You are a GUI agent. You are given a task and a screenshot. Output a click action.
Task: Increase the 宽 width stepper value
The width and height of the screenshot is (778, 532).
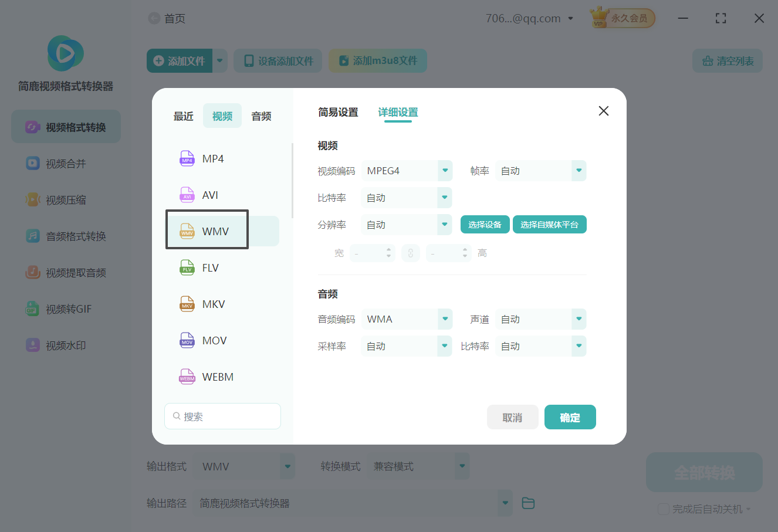[x=388, y=250]
